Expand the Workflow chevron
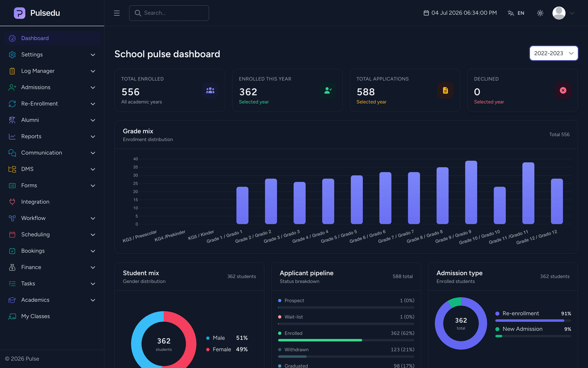The height and width of the screenshot is (368, 588). pyautogui.click(x=93, y=218)
